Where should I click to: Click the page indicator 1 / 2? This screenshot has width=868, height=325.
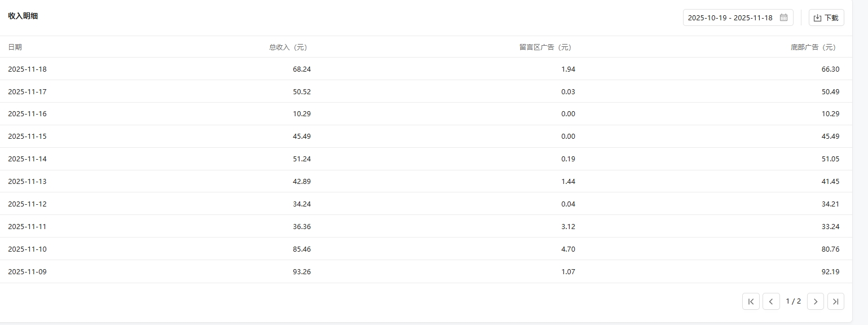[x=793, y=301]
